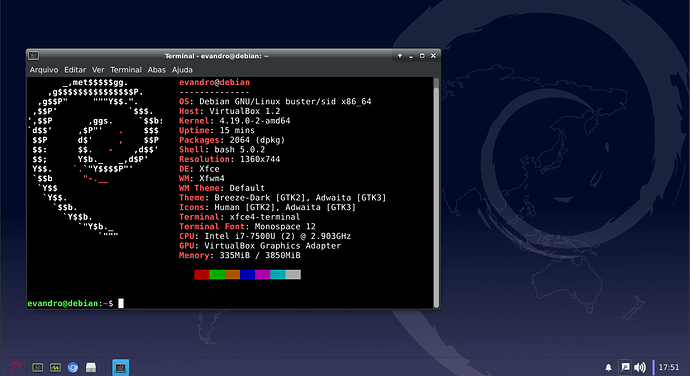Open the Arquivo menu
Viewport: 690px width, 376px height.
click(x=44, y=70)
